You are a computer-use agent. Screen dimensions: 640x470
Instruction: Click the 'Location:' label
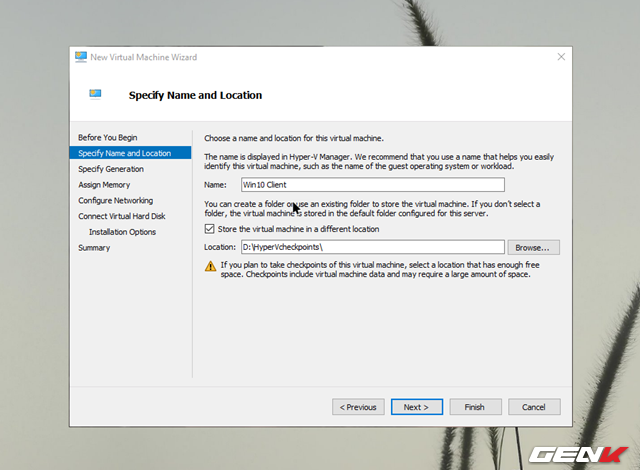pos(220,247)
